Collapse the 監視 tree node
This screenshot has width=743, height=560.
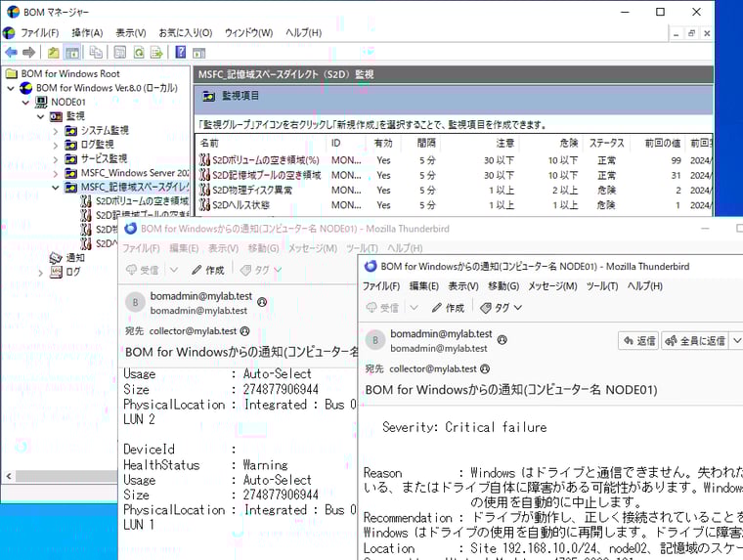41,116
